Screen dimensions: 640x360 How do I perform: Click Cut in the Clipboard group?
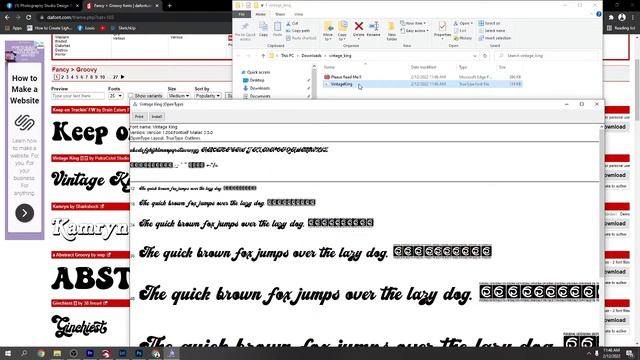(292, 23)
